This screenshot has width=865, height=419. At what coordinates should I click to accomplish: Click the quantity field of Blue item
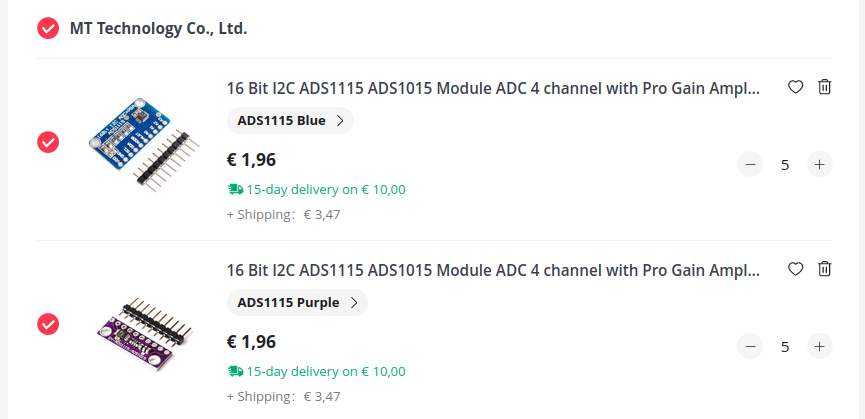click(785, 165)
